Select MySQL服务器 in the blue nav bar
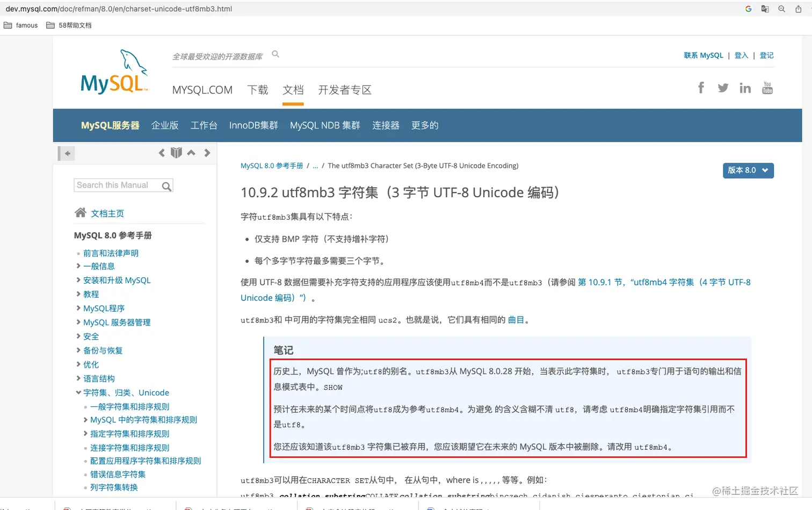Image resolution: width=812 pixels, height=510 pixels. (110, 125)
